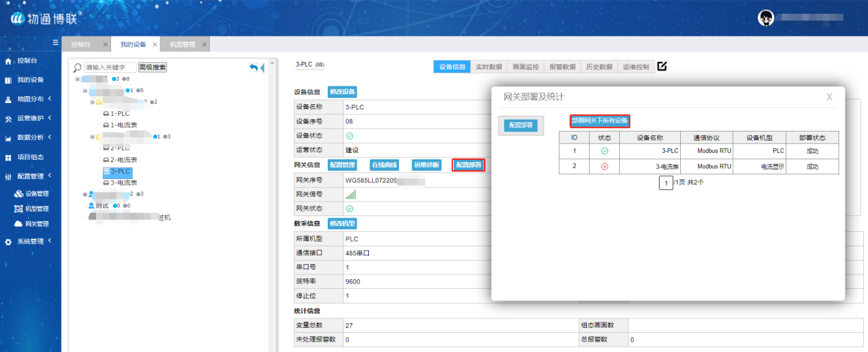868x352 pixels.
Task: Click the search magnifier icon in device tree
Action: 77,67
